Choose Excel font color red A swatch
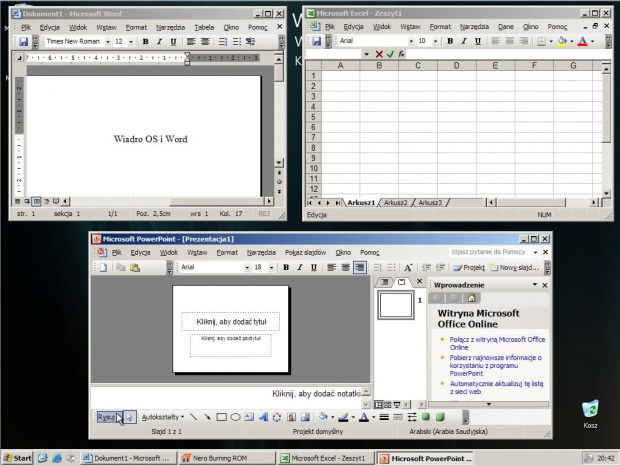This screenshot has width=620, height=466. pyautogui.click(x=582, y=41)
